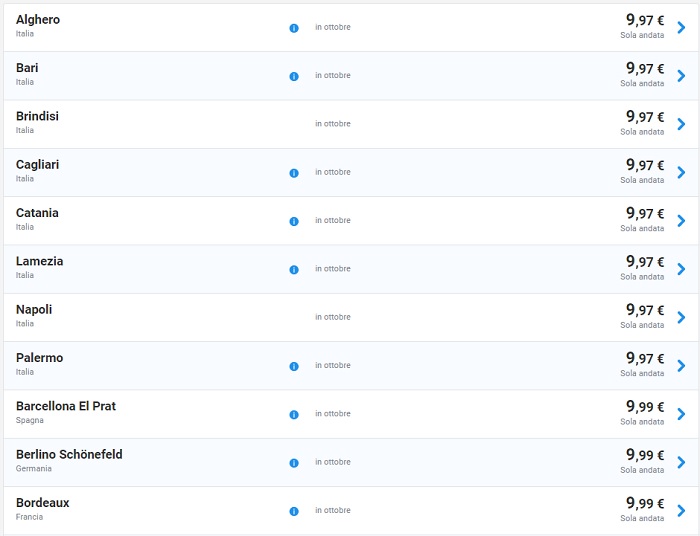Select the Napoli destination name

(34, 310)
